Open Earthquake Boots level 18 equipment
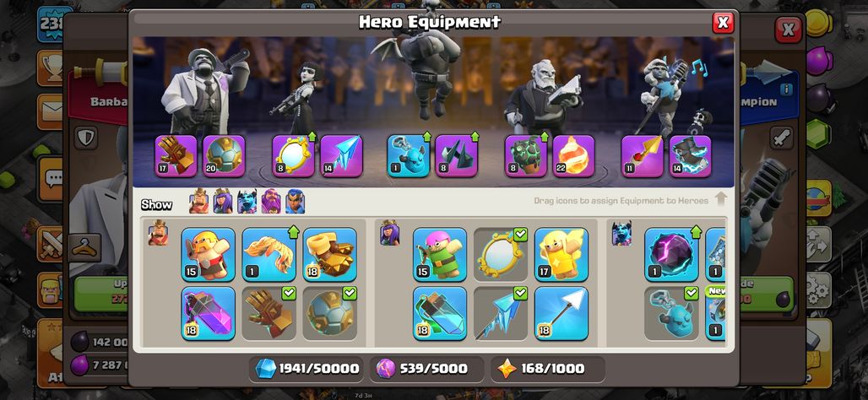This screenshot has height=400, width=868. [330, 255]
